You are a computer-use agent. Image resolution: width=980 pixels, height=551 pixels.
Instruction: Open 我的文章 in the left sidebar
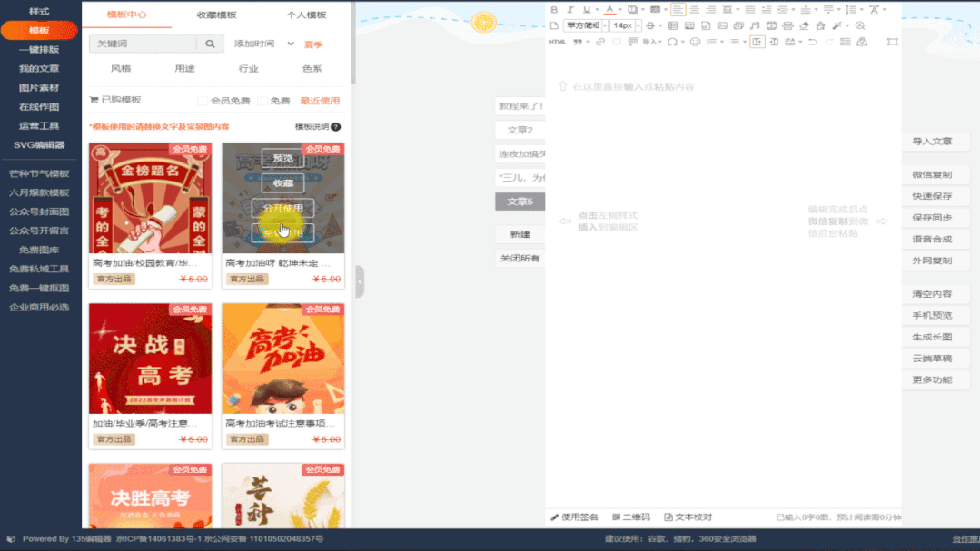tap(39, 69)
